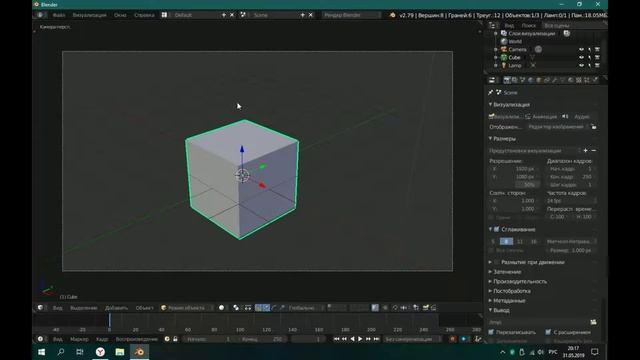This screenshot has width=640, height=360.
Task: Click viewport shading sphere icon
Action: pyautogui.click(x=221, y=308)
